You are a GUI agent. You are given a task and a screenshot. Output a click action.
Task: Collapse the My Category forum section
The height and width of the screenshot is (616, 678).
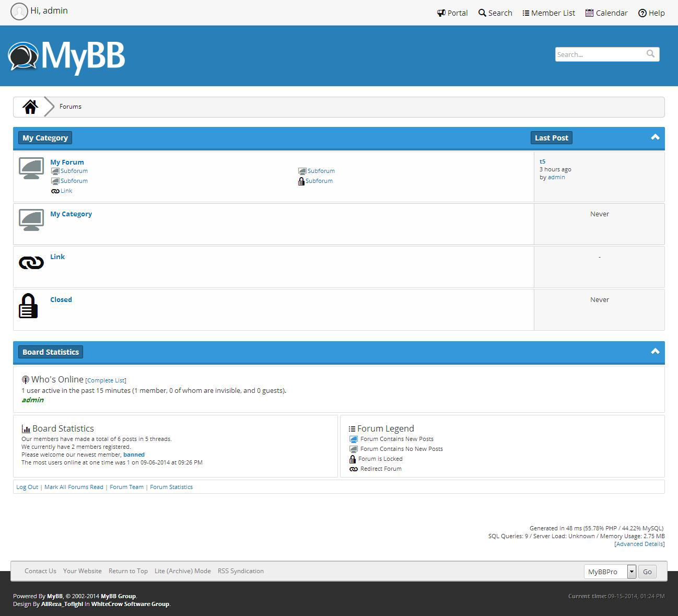click(656, 136)
